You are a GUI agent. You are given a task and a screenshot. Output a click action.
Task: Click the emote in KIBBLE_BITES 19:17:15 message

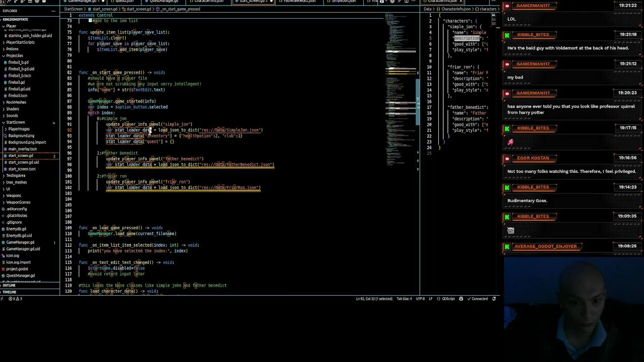click(510, 142)
